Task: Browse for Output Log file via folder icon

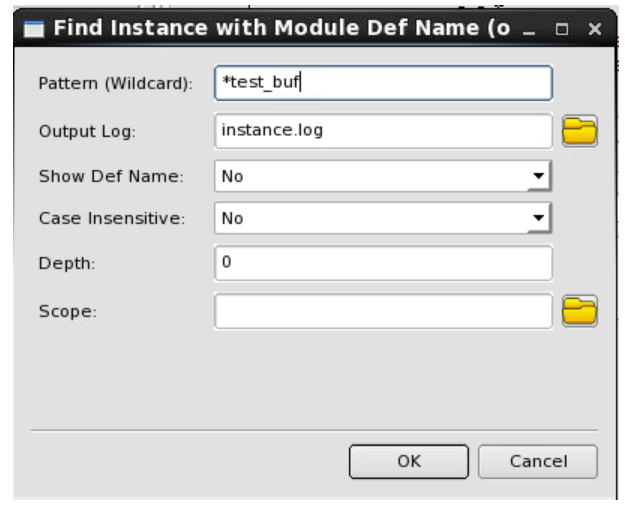Action: (580, 131)
